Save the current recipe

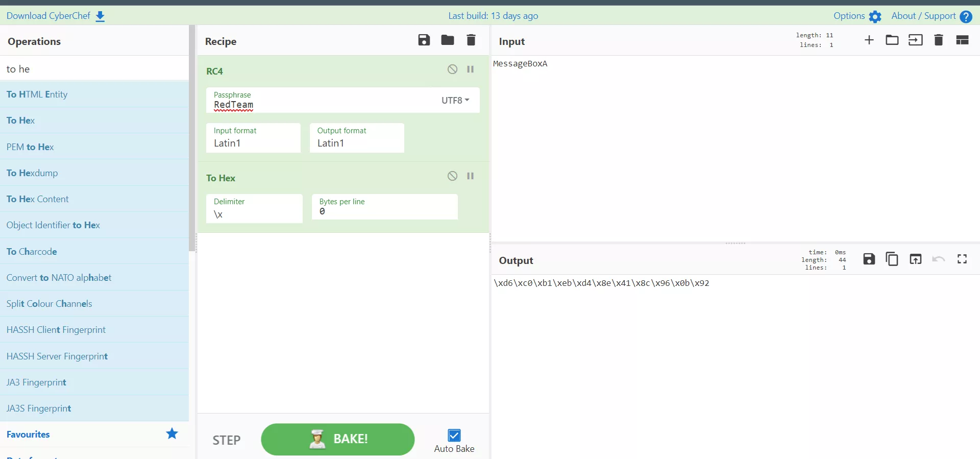(424, 40)
